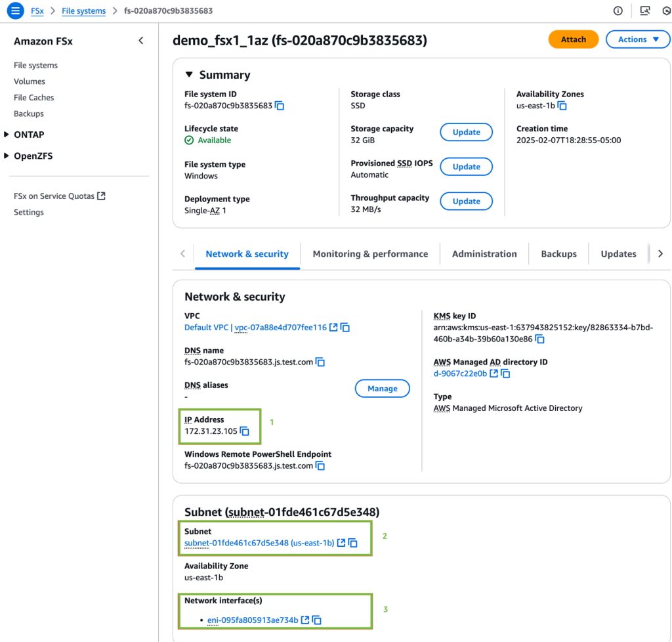The width and height of the screenshot is (672, 642).
Task: Open network interface eni external link icon
Action: [305, 620]
